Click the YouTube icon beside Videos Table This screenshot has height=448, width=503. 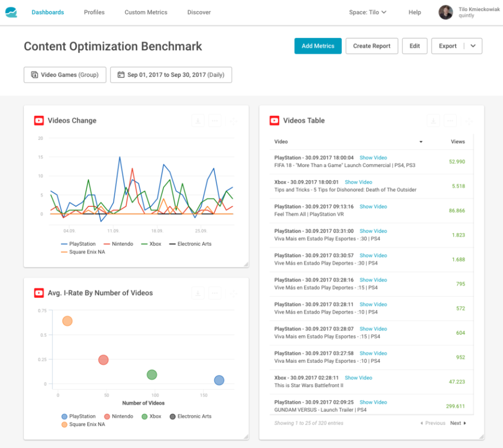(x=275, y=121)
